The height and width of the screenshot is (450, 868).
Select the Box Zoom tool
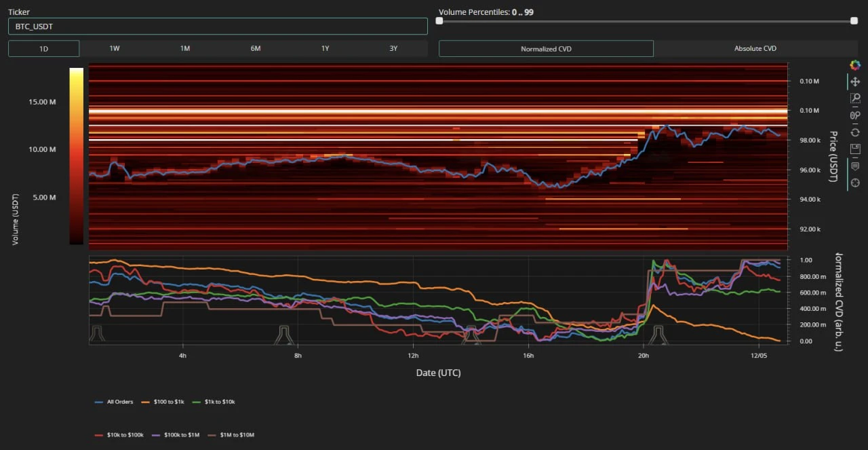[855, 98]
